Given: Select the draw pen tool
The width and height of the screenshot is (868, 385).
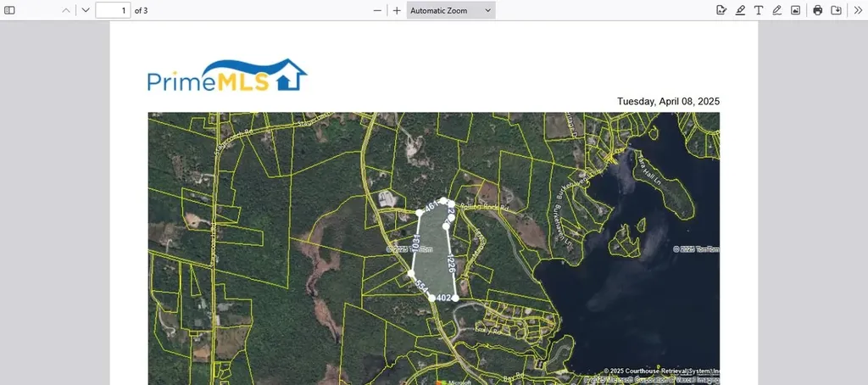Looking at the screenshot, I should [777, 10].
